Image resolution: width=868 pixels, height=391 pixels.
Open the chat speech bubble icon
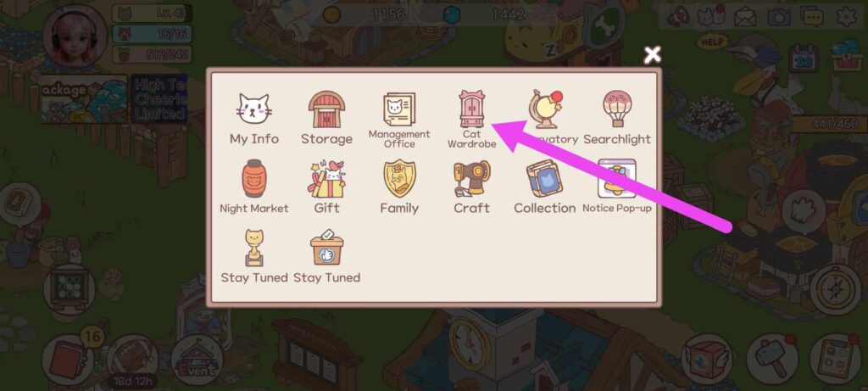(x=812, y=17)
